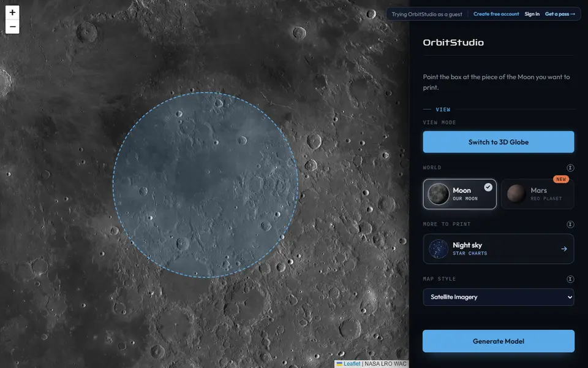Click Create free account link
This screenshot has width=588, height=368.
point(496,14)
